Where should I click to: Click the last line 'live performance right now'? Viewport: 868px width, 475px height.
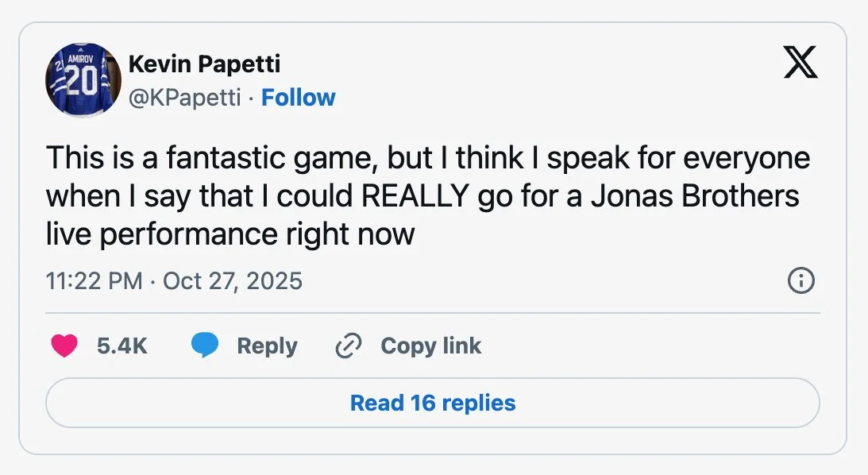click(x=230, y=234)
